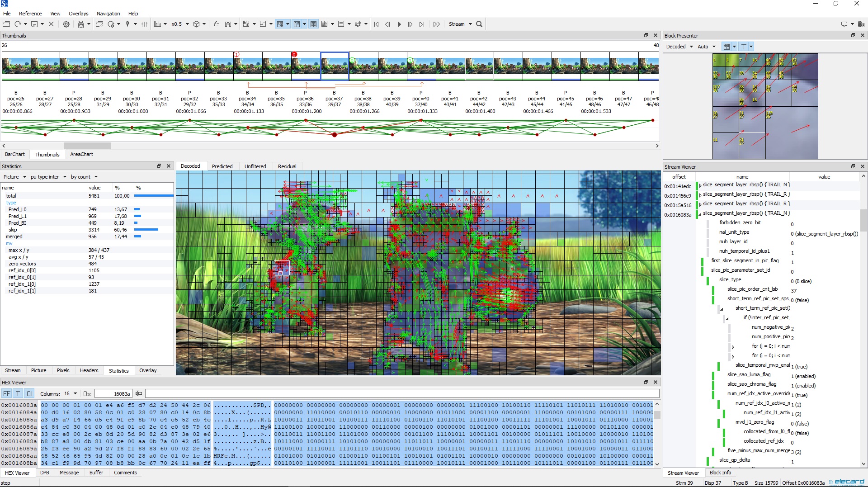Toggle the FF hex display button

pyautogui.click(x=7, y=394)
